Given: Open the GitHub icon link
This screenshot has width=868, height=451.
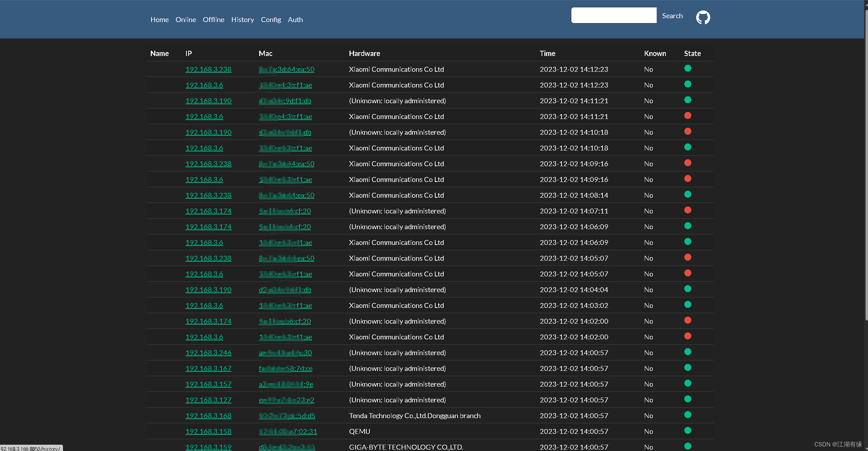Looking at the screenshot, I should pyautogui.click(x=703, y=17).
